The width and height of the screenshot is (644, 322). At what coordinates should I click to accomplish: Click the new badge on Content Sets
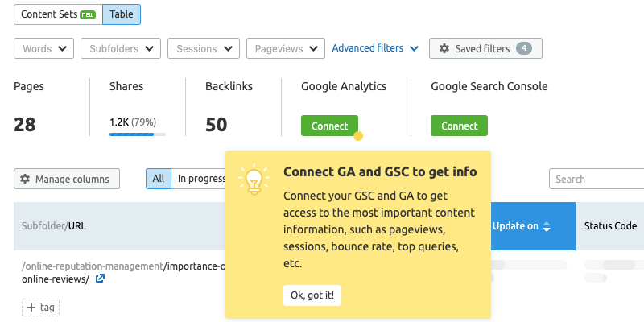point(89,14)
